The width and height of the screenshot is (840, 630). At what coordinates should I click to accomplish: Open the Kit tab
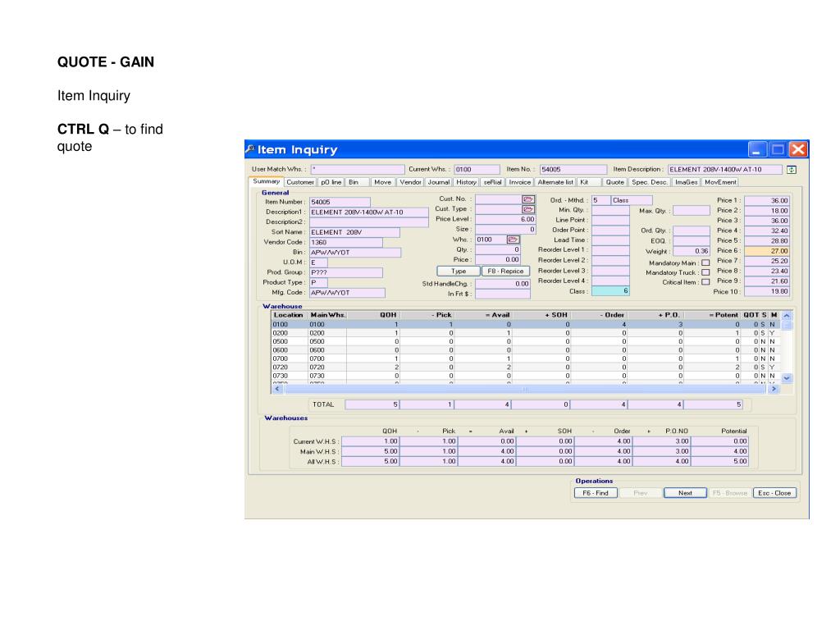587,182
